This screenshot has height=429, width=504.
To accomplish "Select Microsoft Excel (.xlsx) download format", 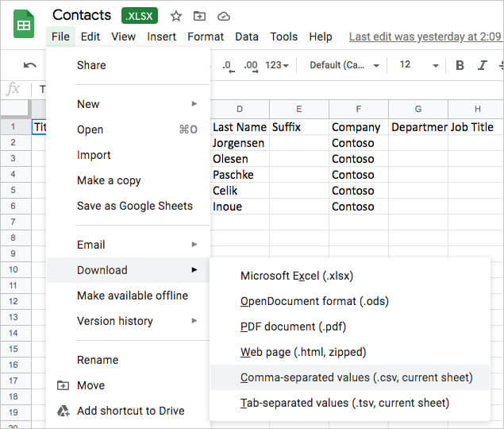I will pos(297,276).
